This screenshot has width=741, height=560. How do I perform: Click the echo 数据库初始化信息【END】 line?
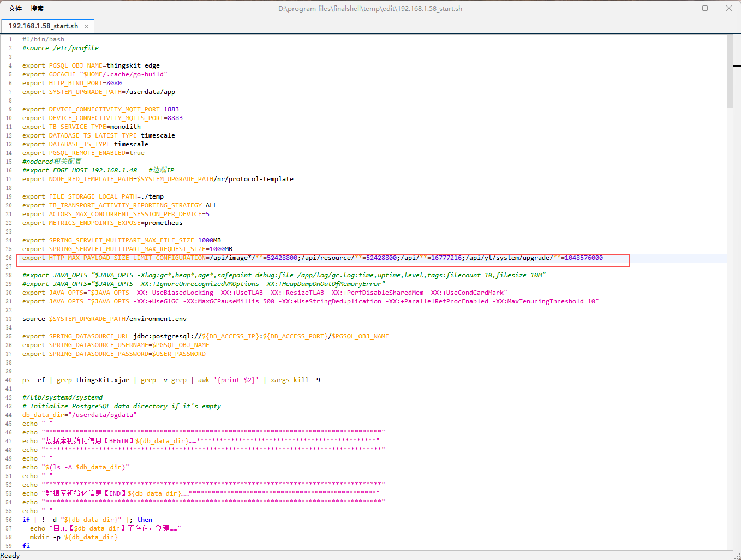point(201,493)
